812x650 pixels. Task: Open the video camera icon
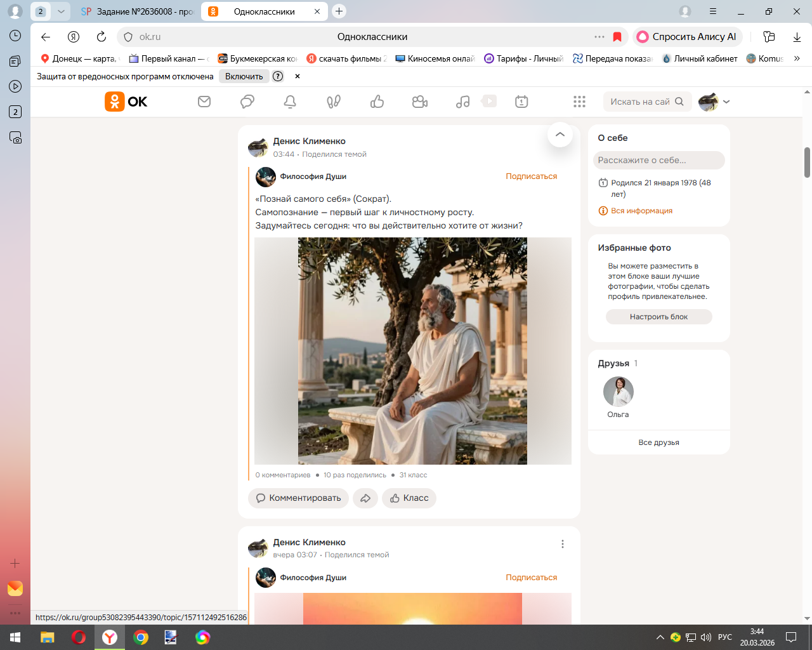pyautogui.click(x=420, y=102)
